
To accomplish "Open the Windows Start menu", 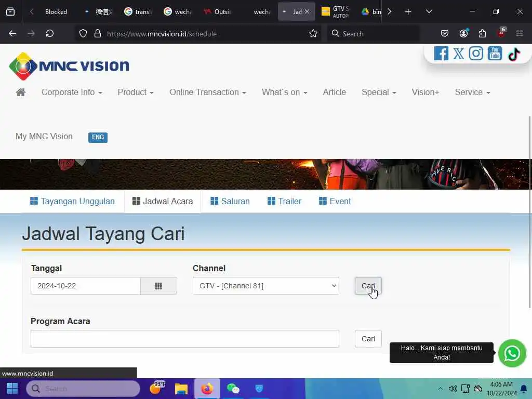I will tap(12, 389).
